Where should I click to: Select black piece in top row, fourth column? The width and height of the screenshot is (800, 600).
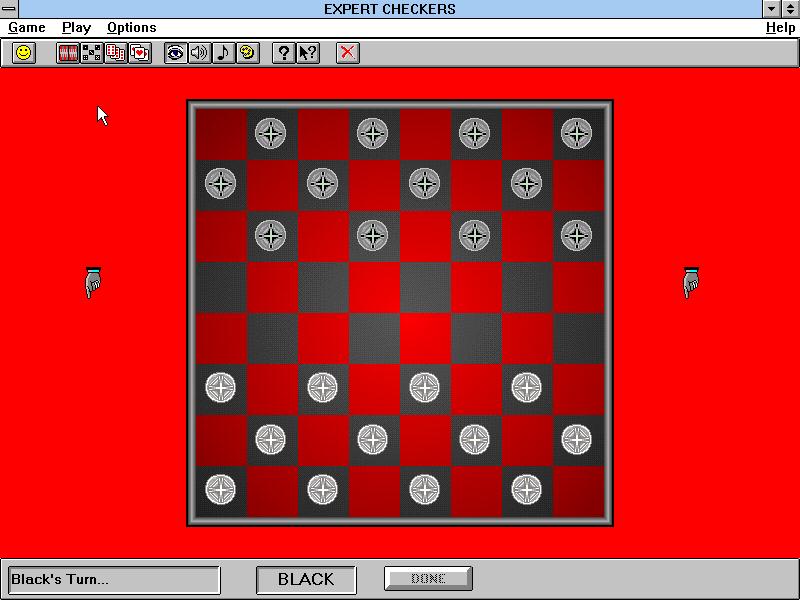[x=372, y=133]
